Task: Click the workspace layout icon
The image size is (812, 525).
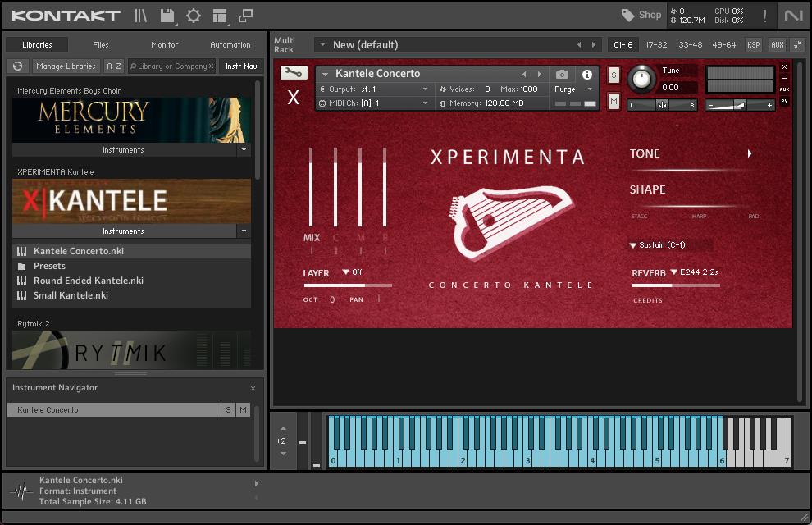Action: tap(219, 16)
